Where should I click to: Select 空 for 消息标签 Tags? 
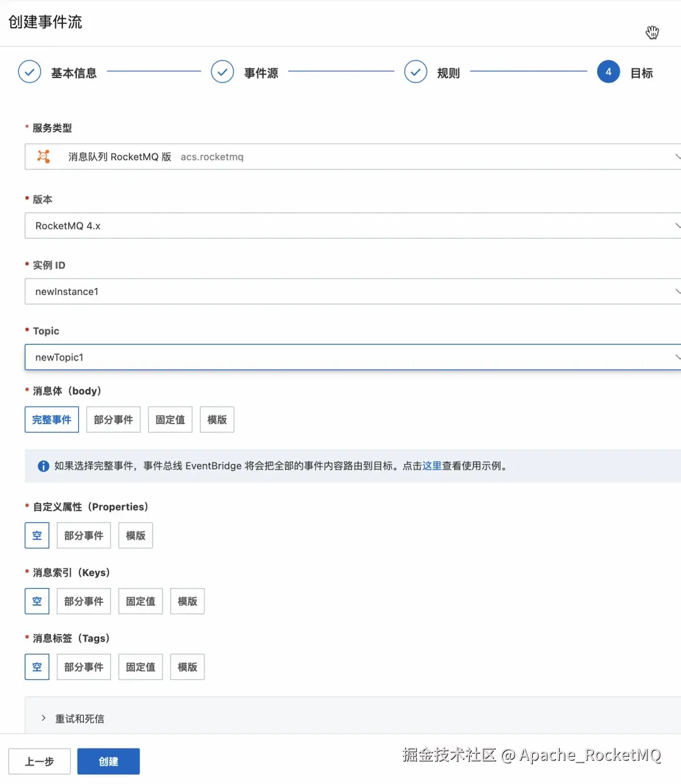pos(37,667)
